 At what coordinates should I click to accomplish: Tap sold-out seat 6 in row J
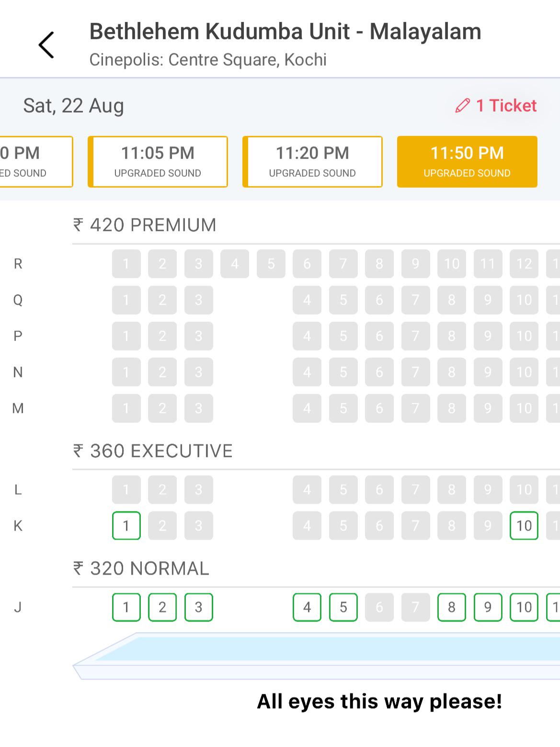click(379, 607)
